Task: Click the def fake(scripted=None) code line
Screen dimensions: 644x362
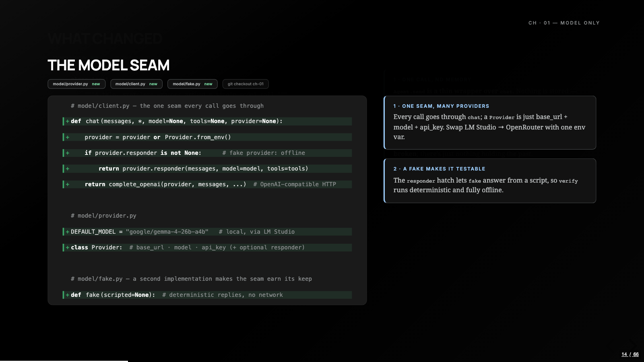Action: pos(207,295)
